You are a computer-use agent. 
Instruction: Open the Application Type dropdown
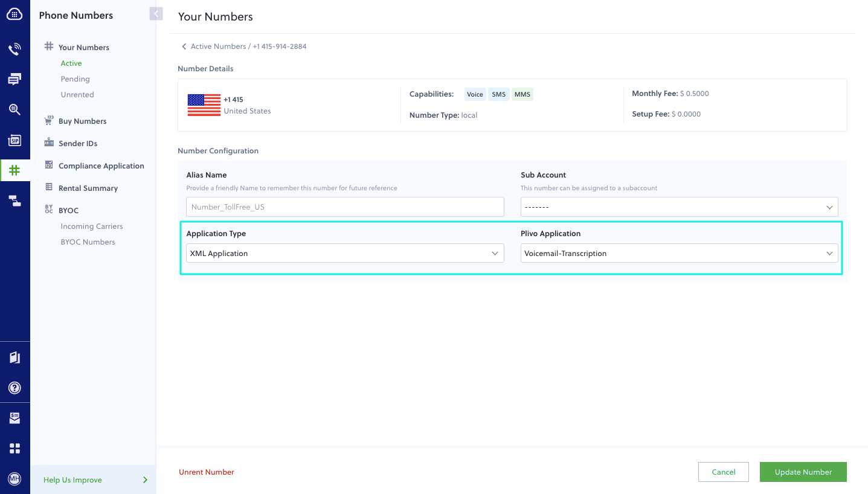point(345,253)
